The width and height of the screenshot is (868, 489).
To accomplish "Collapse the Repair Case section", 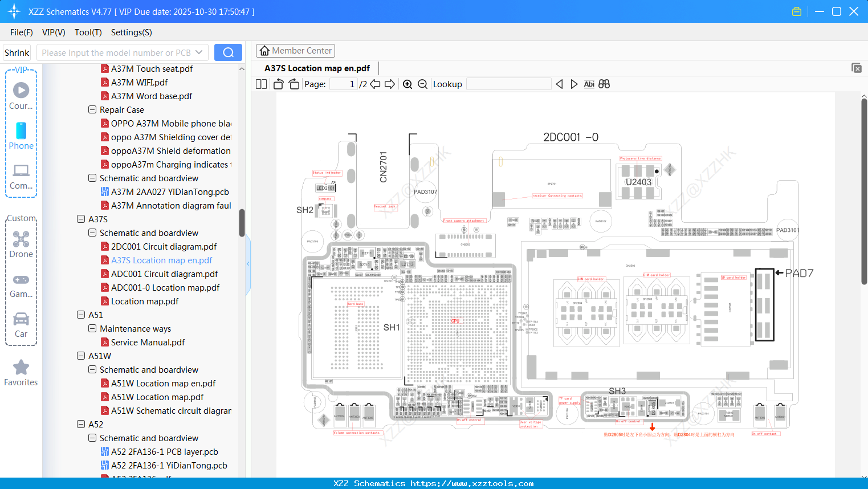I will [x=92, y=109].
